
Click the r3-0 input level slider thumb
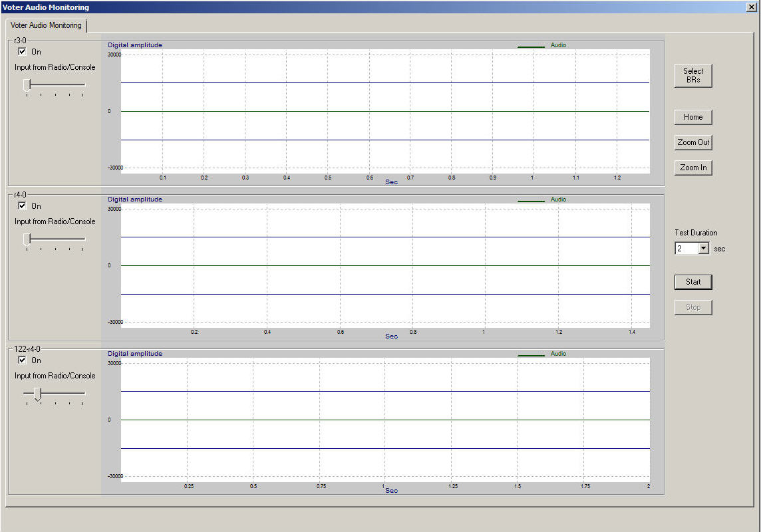pyautogui.click(x=27, y=85)
